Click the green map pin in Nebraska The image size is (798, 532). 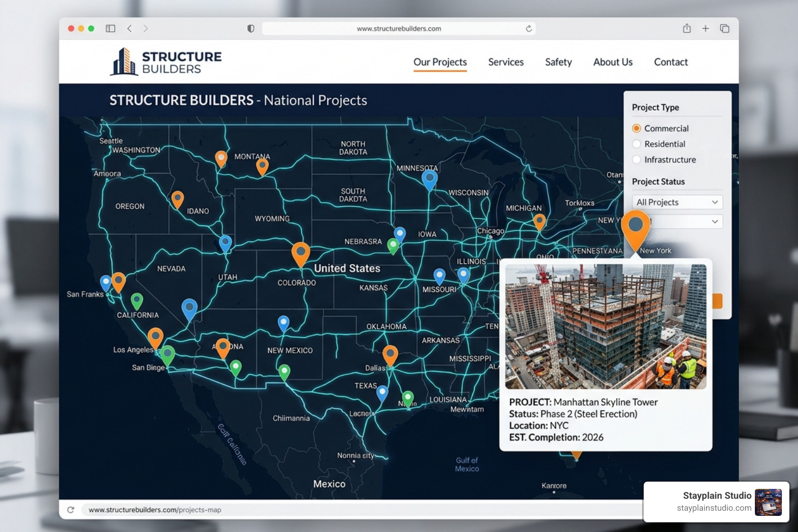(393, 246)
